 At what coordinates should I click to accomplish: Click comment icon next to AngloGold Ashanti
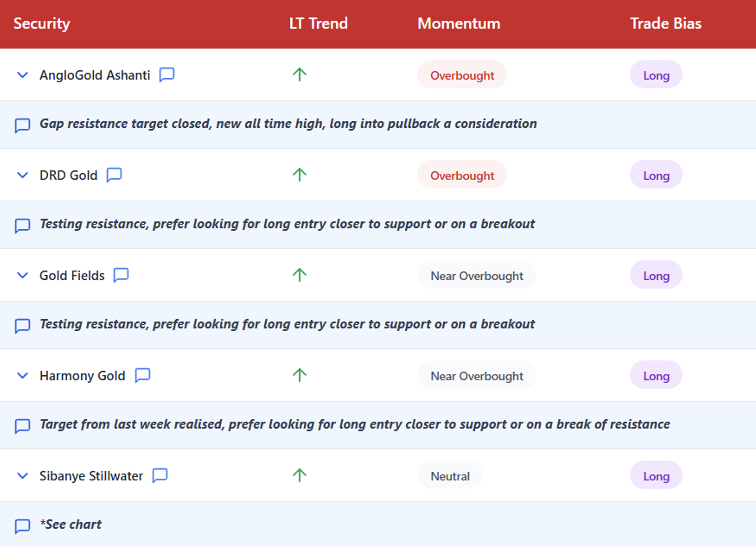[167, 75]
